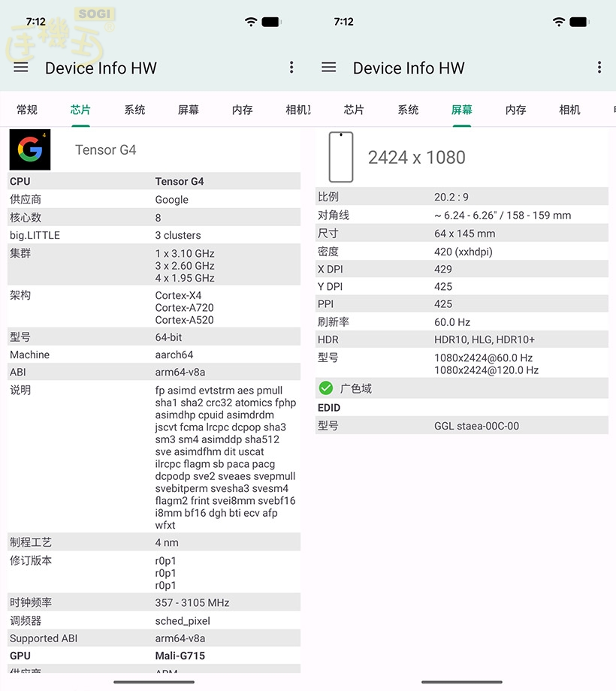
Task: Select CPU row value Tensor G4
Action: point(180,182)
